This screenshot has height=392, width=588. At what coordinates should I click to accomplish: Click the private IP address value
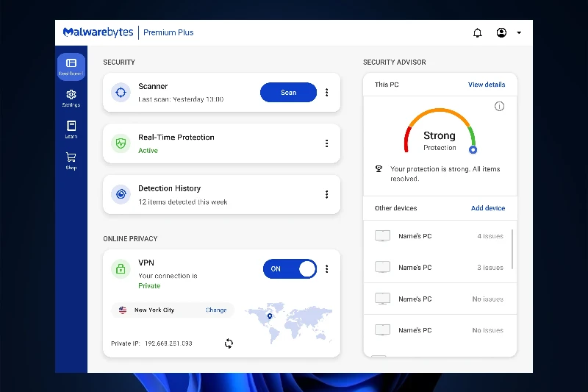click(x=168, y=343)
